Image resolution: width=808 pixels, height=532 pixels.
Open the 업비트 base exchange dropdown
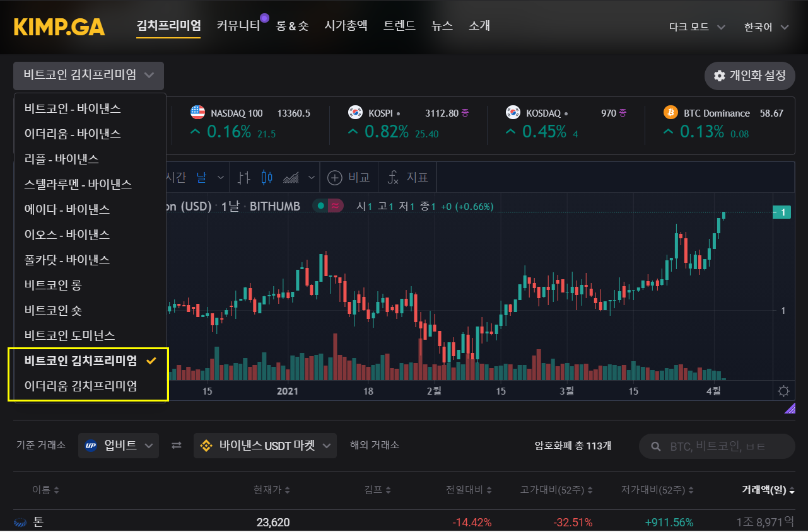119,446
